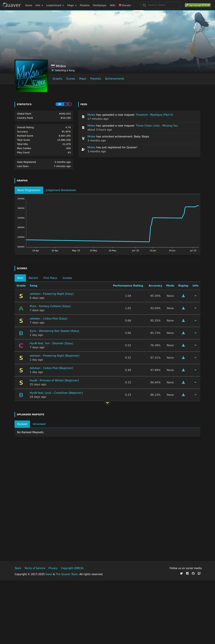This screenshot has width=215, height=644.
Task: Open the Info dropdown in the navbar
Action: point(39,5)
